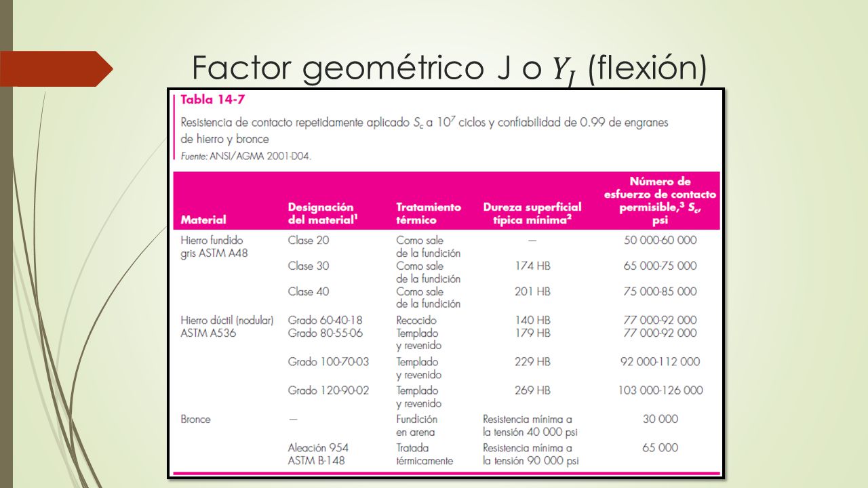868x488 pixels.
Task: Click the 'Dureza superficial típica mínima' header
Action: (532, 213)
